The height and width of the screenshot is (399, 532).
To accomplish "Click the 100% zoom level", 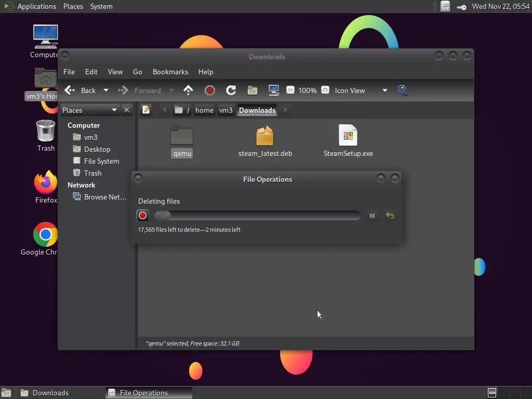I will click(308, 90).
